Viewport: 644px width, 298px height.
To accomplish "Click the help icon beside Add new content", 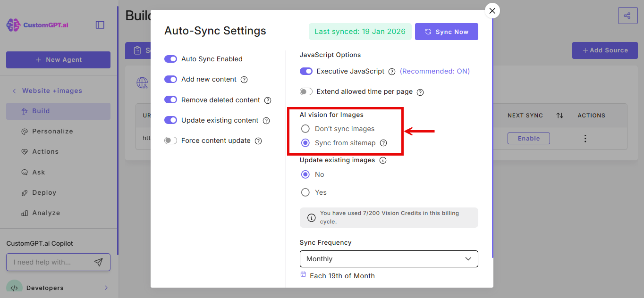I will click(244, 80).
